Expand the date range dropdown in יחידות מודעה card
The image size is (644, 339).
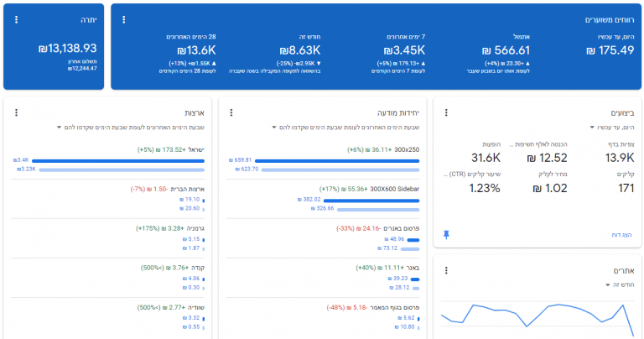pyautogui.click(x=345, y=128)
